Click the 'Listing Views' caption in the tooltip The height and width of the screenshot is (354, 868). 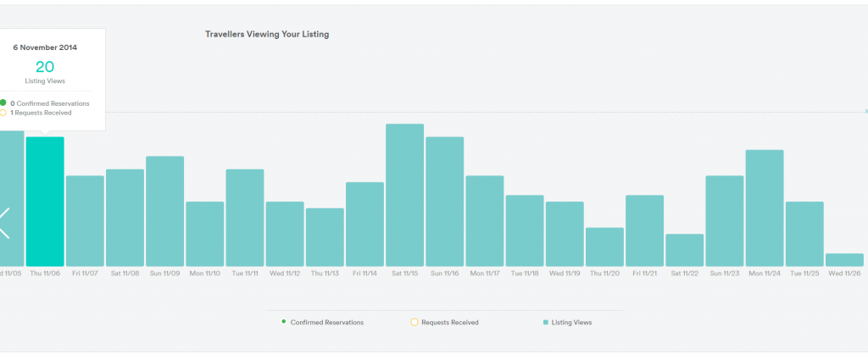tap(45, 80)
